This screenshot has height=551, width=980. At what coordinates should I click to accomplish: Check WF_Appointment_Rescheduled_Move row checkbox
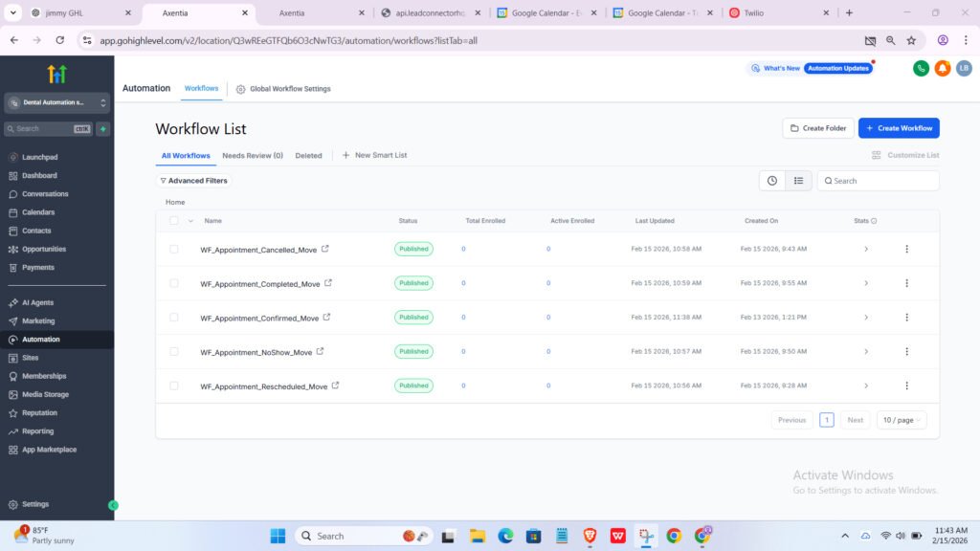point(174,386)
